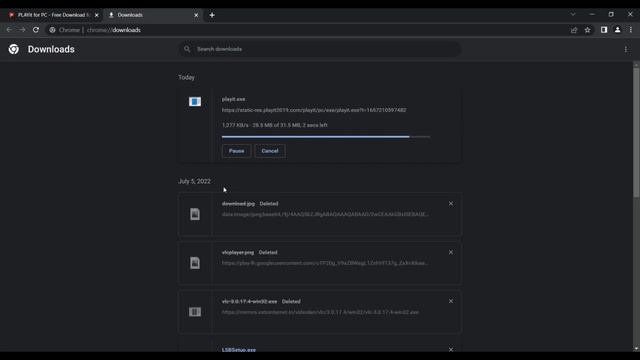640x360 pixels.
Task: Click the download.jpg file icon
Action: [x=195, y=214]
